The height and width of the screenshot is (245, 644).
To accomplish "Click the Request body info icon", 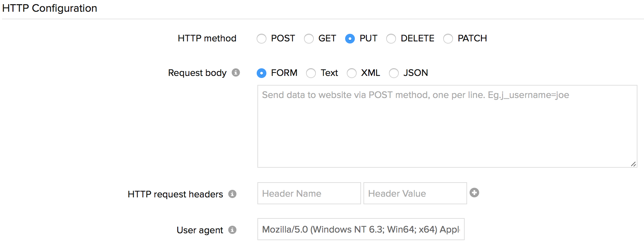I will (x=236, y=72).
